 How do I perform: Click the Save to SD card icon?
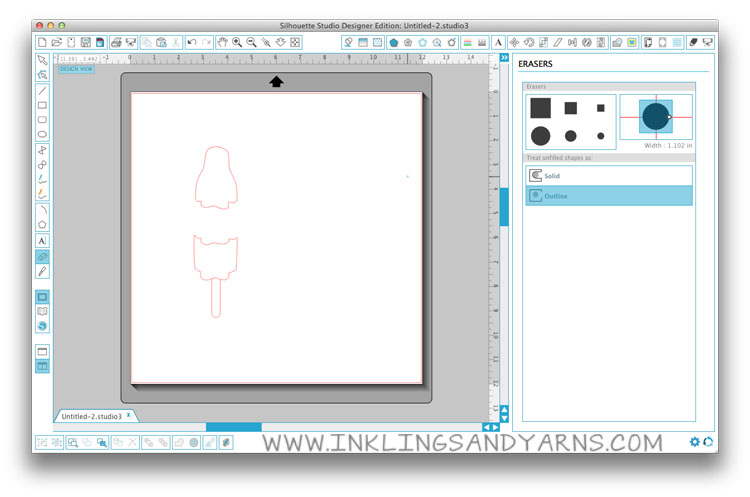point(100,42)
